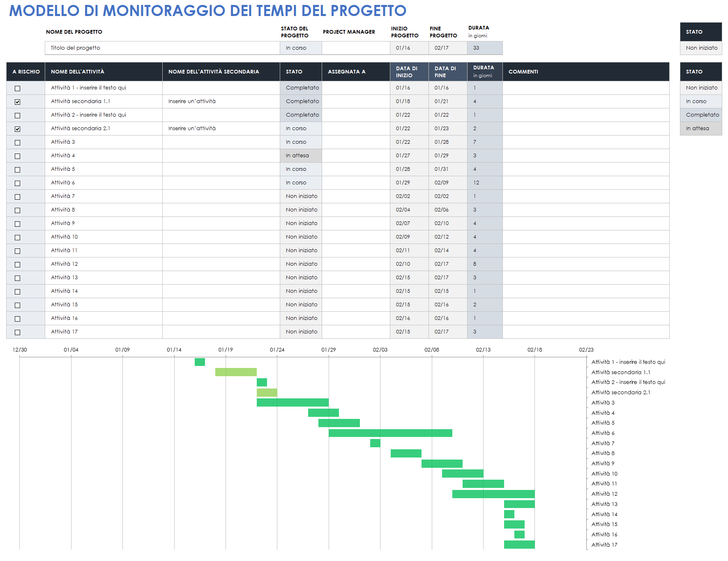Select the Gantt bar for Attività 12

tap(493, 494)
